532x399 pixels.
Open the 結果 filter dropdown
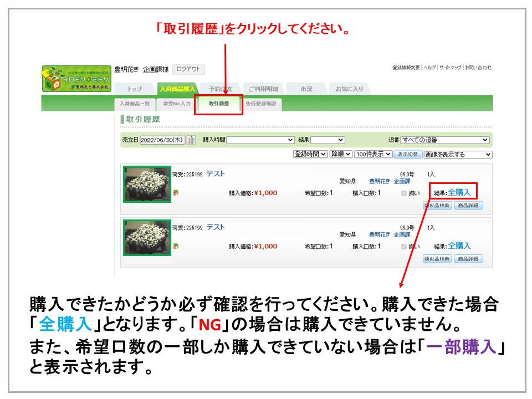coord(328,140)
